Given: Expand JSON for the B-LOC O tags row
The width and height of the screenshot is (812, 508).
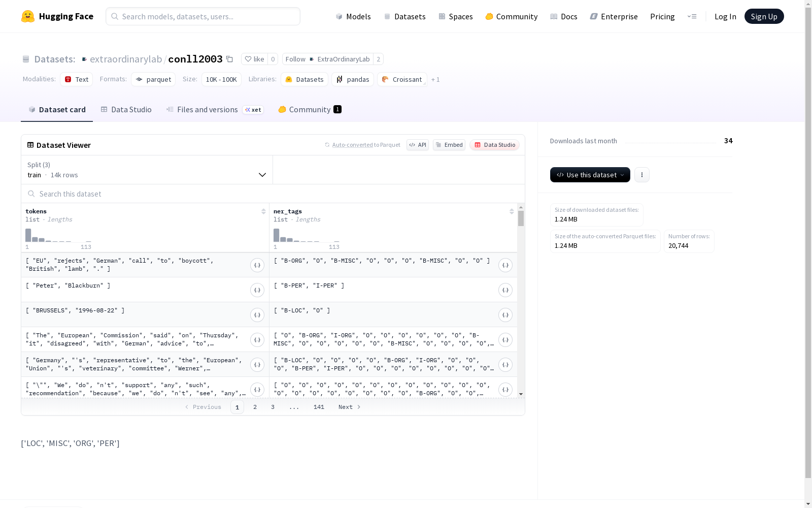Looking at the screenshot, I should (505, 315).
